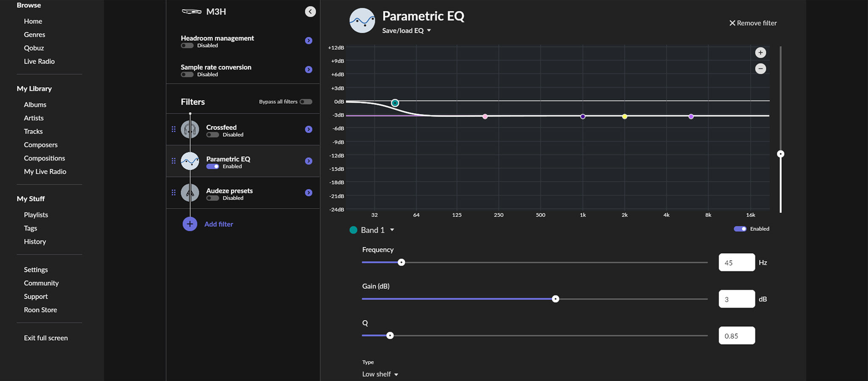Image resolution: width=868 pixels, height=381 pixels.
Task: Open Crossfeed filter settings arrow
Action: point(309,130)
